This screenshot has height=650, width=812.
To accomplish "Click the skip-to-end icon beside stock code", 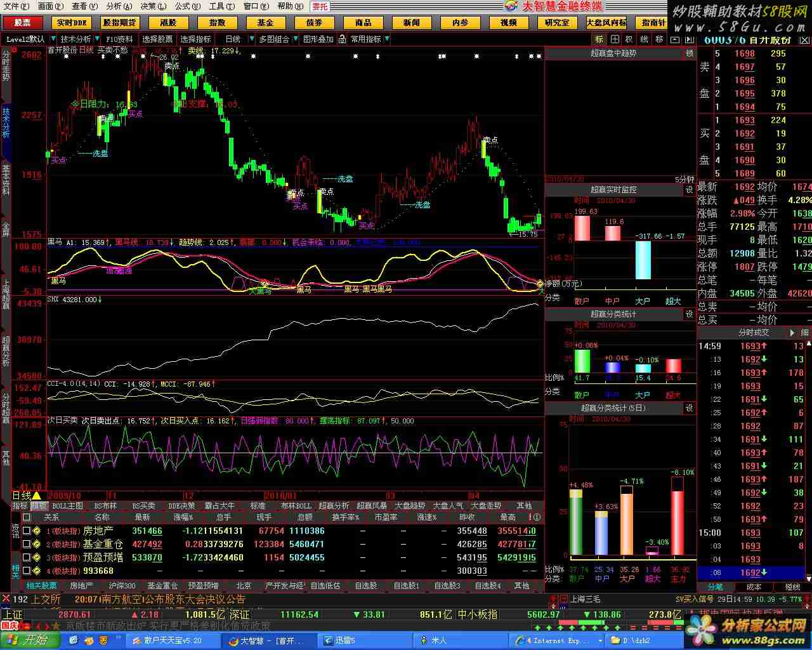I will click(x=690, y=39).
